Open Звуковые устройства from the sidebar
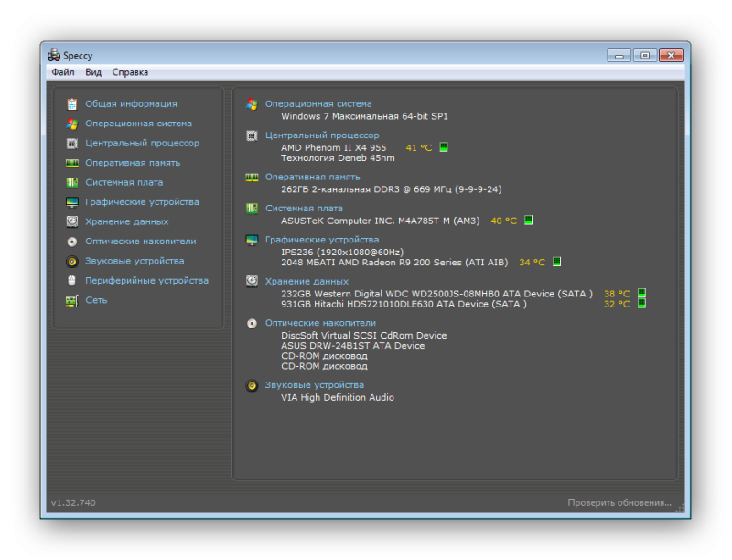 135,261
